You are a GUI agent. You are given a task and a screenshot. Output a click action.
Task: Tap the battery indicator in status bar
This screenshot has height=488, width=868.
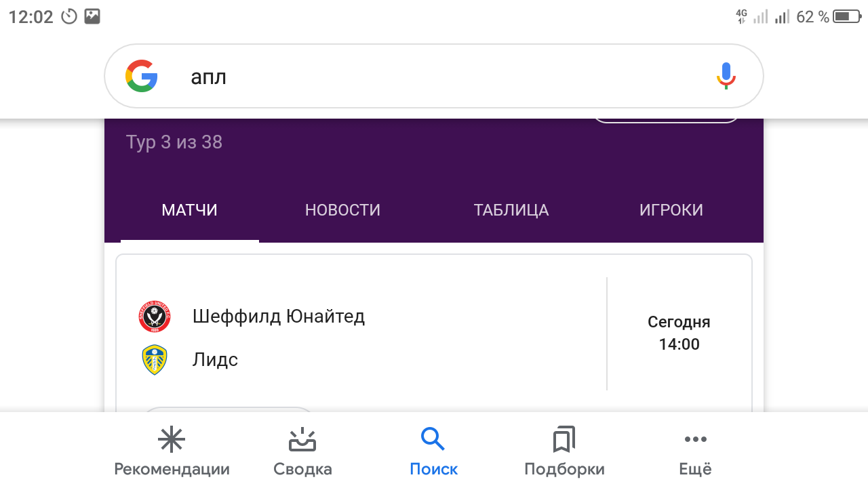(846, 17)
